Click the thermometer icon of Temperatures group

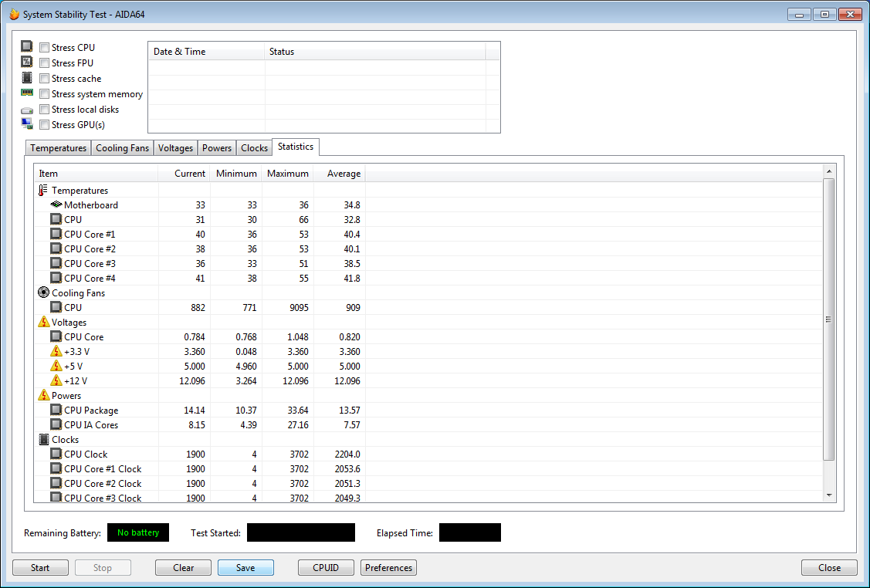tap(43, 191)
